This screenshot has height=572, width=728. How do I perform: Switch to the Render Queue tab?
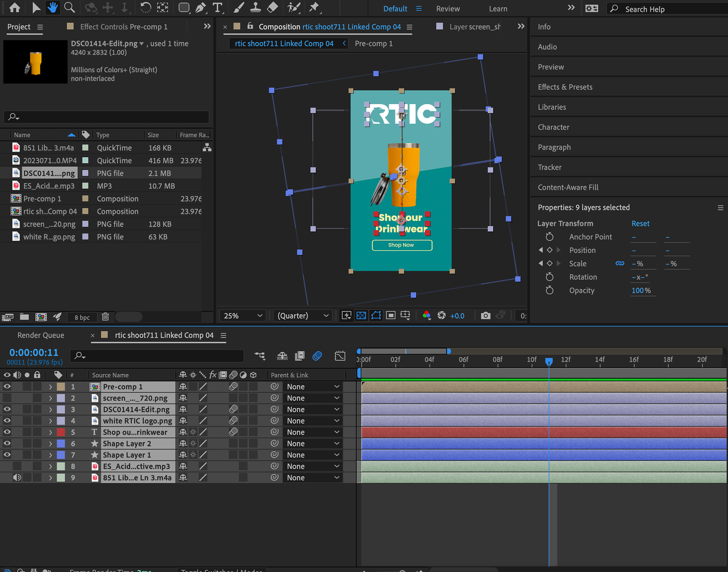41,335
